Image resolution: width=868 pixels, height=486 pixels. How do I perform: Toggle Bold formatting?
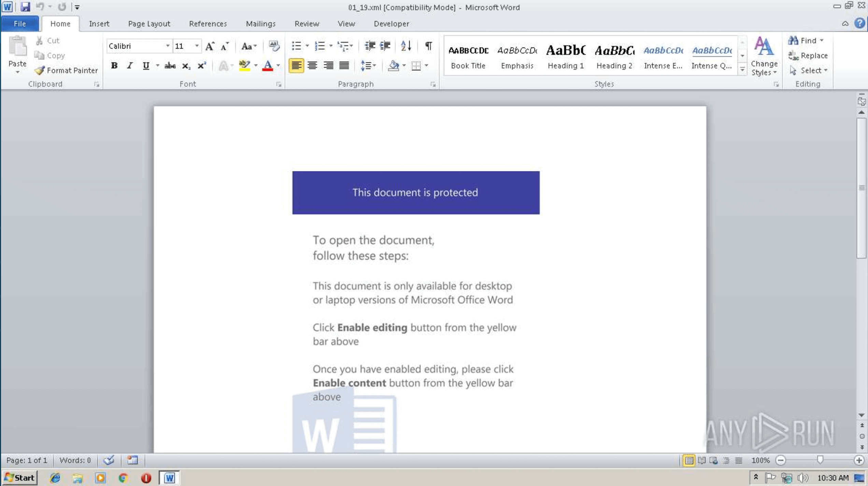pyautogui.click(x=114, y=66)
